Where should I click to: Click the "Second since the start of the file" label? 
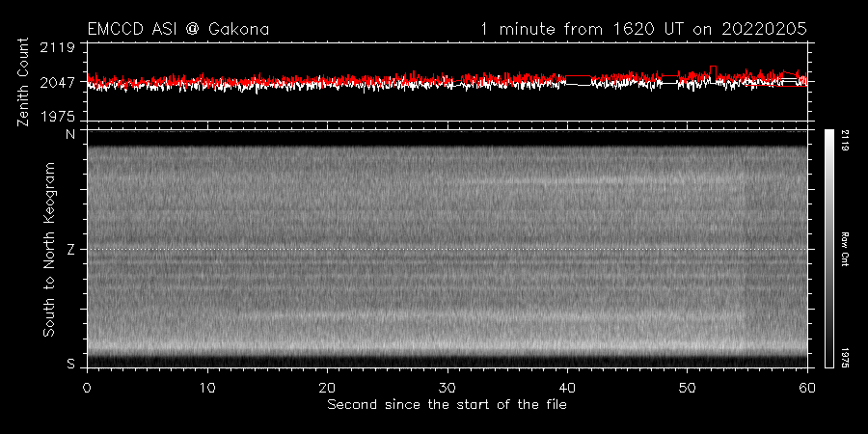click(x=448, y=405)
